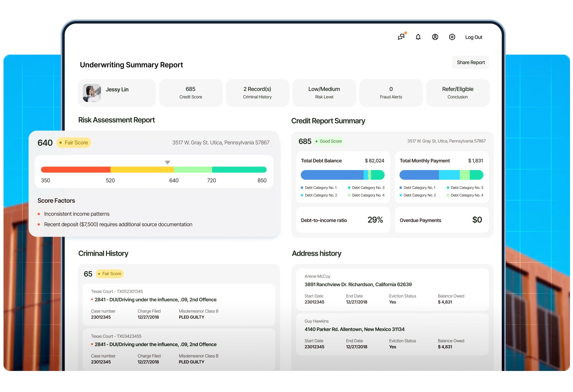Image resolution: width=573 pixels, height=392 pixels.
Task: Click the Credit Report Summary heading
Action: (328, 121)
